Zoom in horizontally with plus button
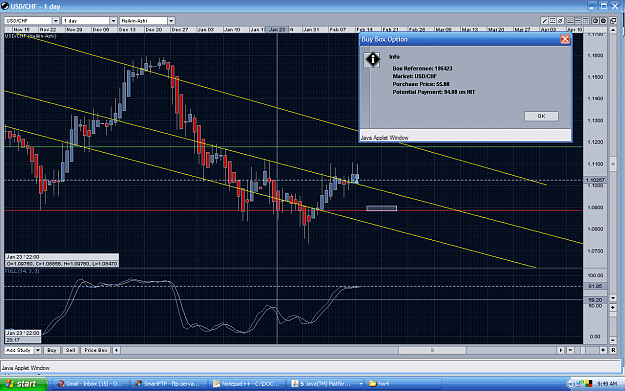The height and width of the screenshot is (391, 625). tap(603, 350)
